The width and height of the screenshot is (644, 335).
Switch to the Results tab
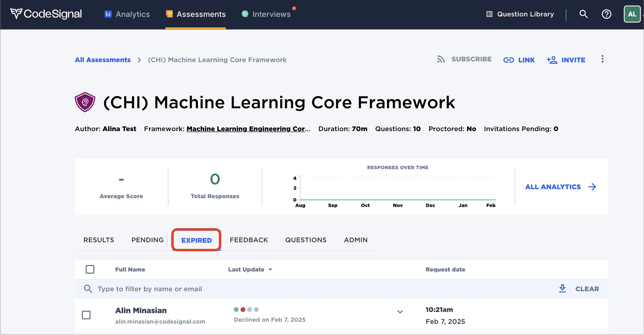pos(99,240)
